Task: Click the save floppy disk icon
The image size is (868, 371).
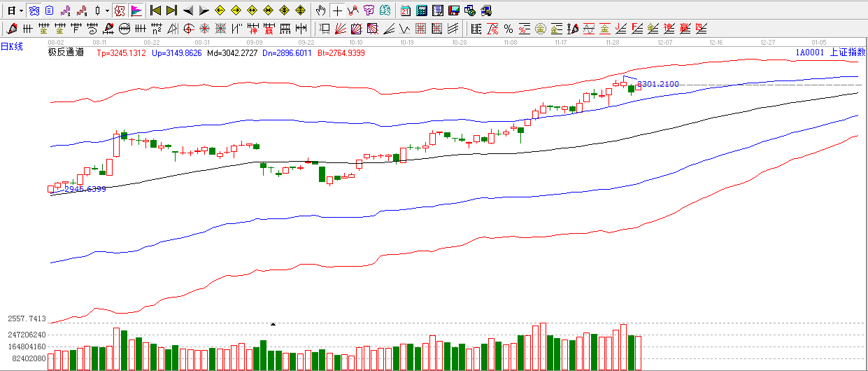Action: (x=453, y=10)
